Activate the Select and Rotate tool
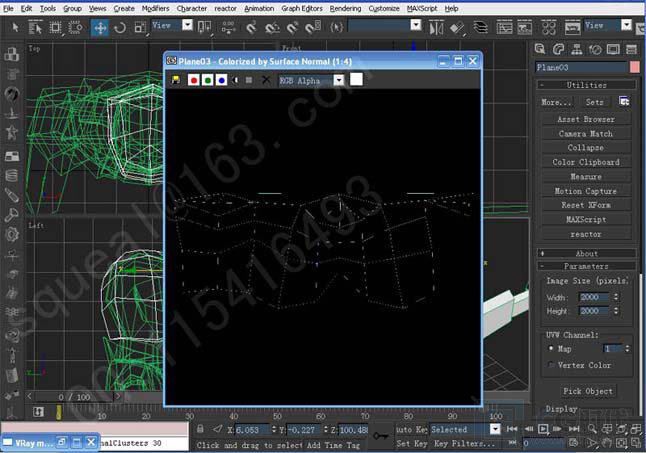The height and width of the screenshot is (453, 646). (x=120, y=28)
